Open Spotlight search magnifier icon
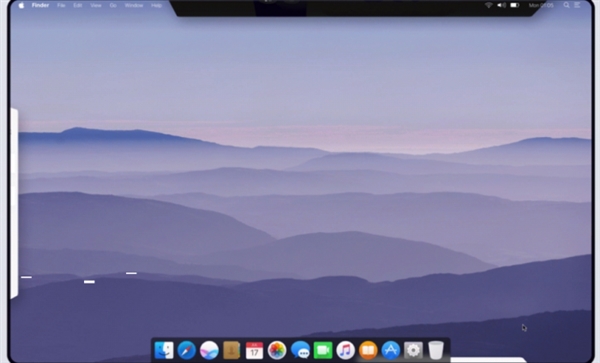600x363 pixels. click(566, 5)
